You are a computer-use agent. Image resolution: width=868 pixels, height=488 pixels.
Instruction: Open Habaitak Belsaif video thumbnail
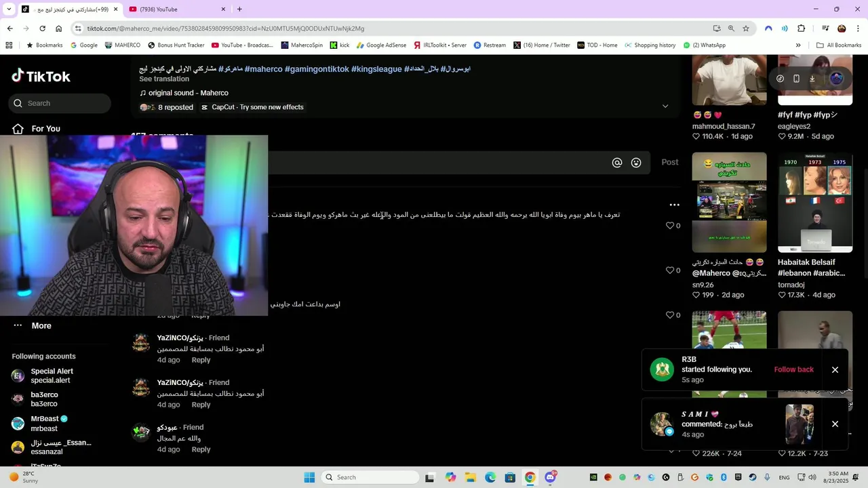click(815, 203)
